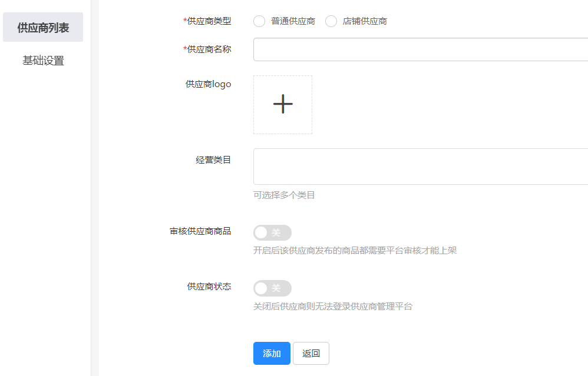
Task: Switch to 基础设置 in the sidebar
Action: click(x=43, y=61)
